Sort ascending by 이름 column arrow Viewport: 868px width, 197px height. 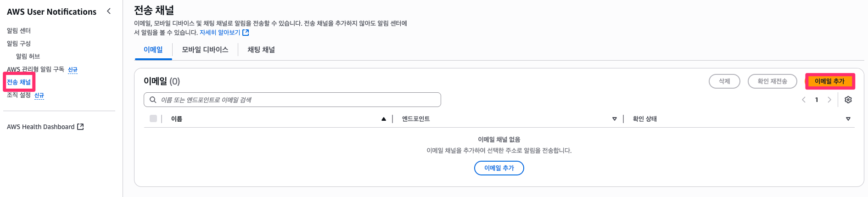[384, 119]
